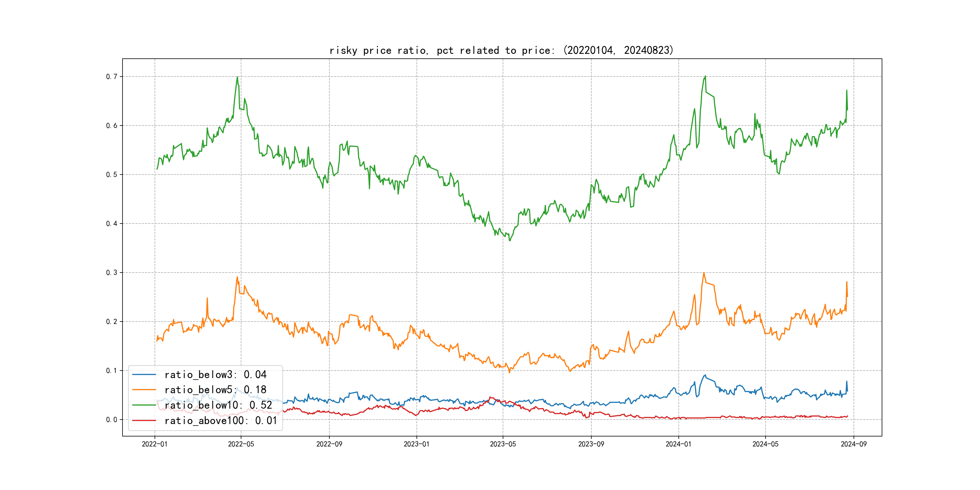Select the 'ratio_below10: 0.52' legend label
This screenshot has height=490, width=980.
tap(218, 405)
